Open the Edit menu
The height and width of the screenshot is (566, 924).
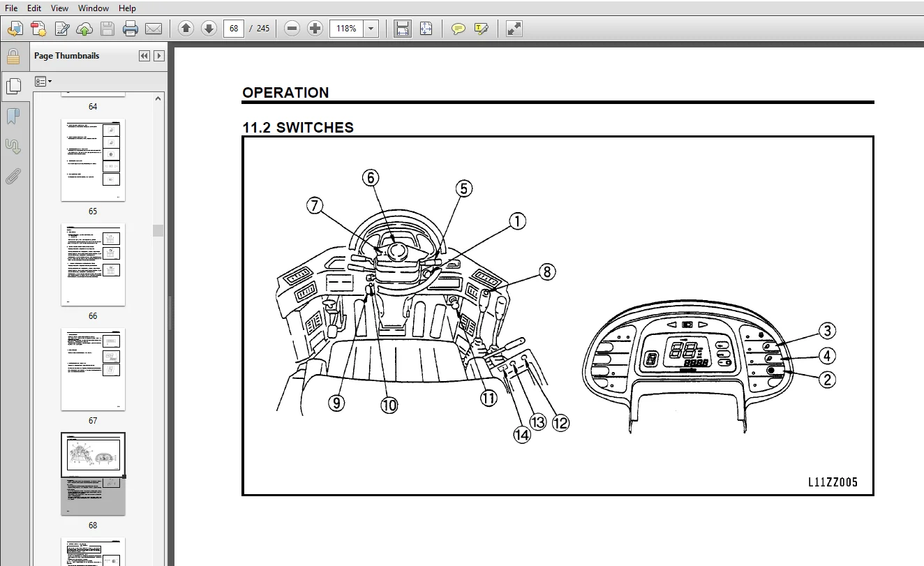coord(33,8)
